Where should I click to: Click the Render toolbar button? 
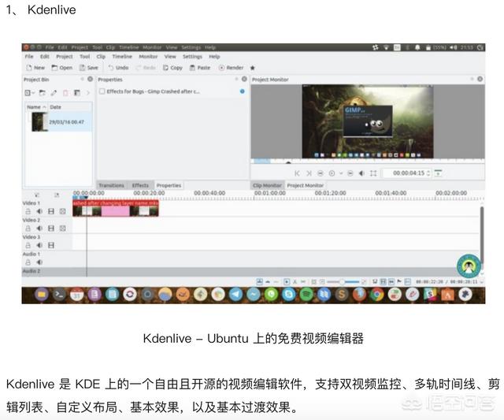coord(231,68)
